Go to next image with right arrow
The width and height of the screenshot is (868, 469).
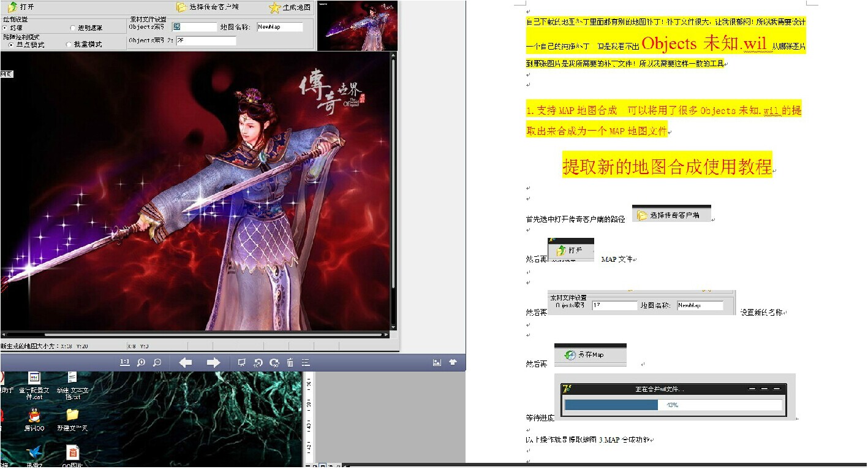tap(213, 363)
